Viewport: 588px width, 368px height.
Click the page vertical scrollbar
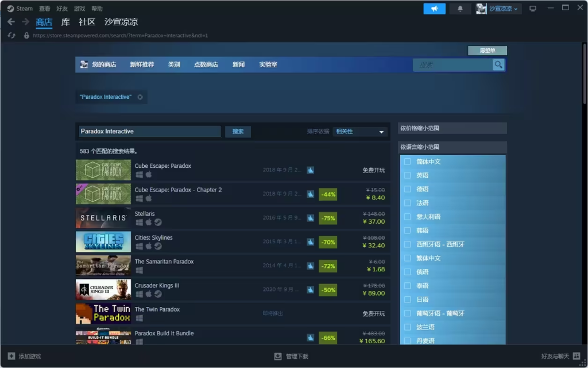click(x=585, y=73)
